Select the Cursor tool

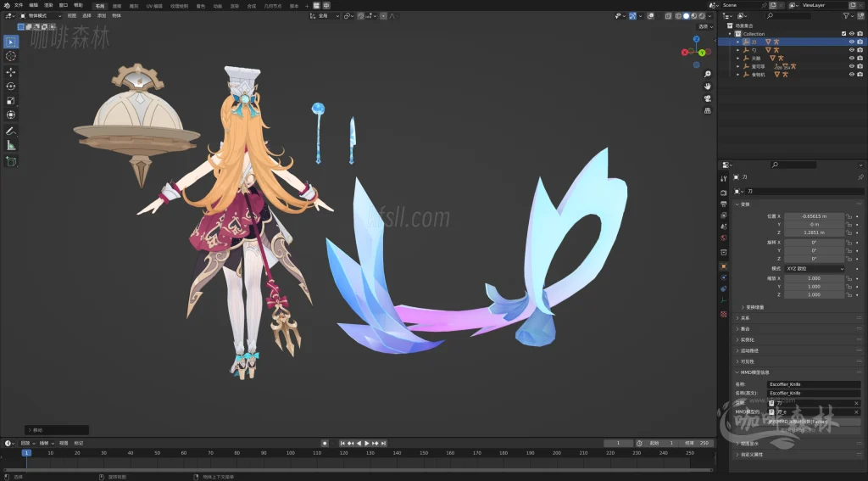point(10,56)
